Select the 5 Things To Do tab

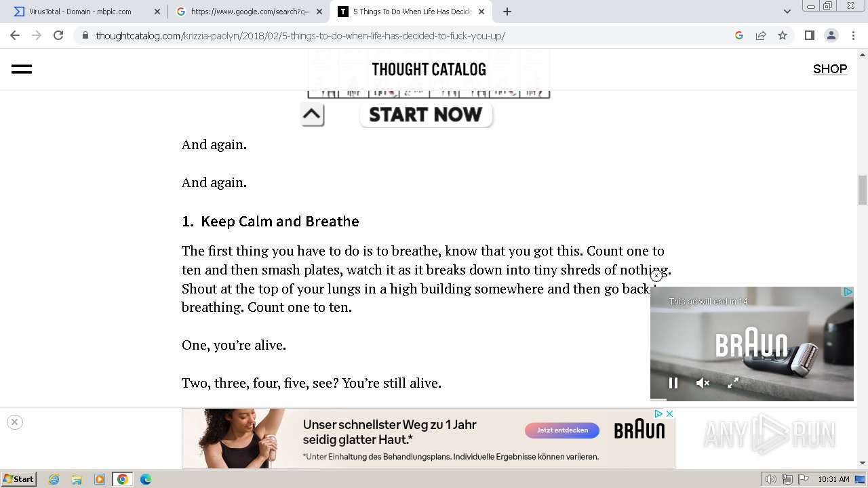coord(412,12)
